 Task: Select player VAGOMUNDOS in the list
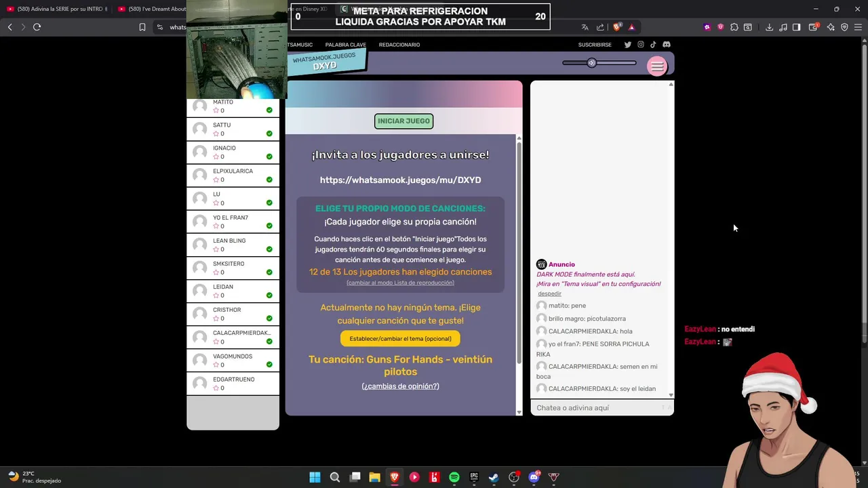coord(233,361)
